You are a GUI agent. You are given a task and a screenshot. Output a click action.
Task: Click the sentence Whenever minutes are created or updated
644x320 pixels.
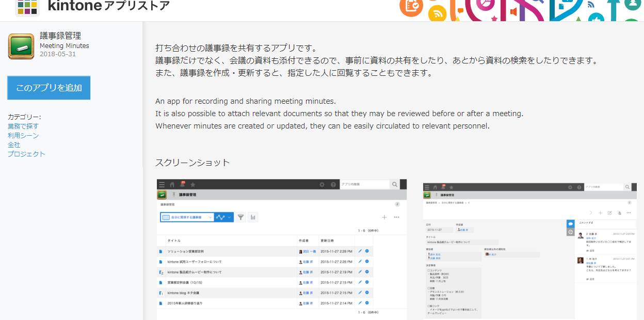pos(323,126)
